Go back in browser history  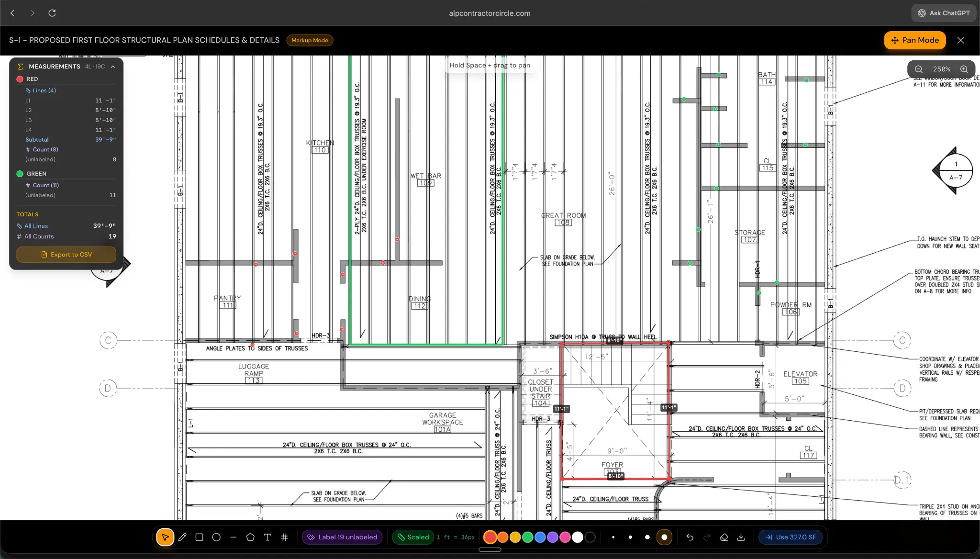pyautogui.click(x=13, y=13)
